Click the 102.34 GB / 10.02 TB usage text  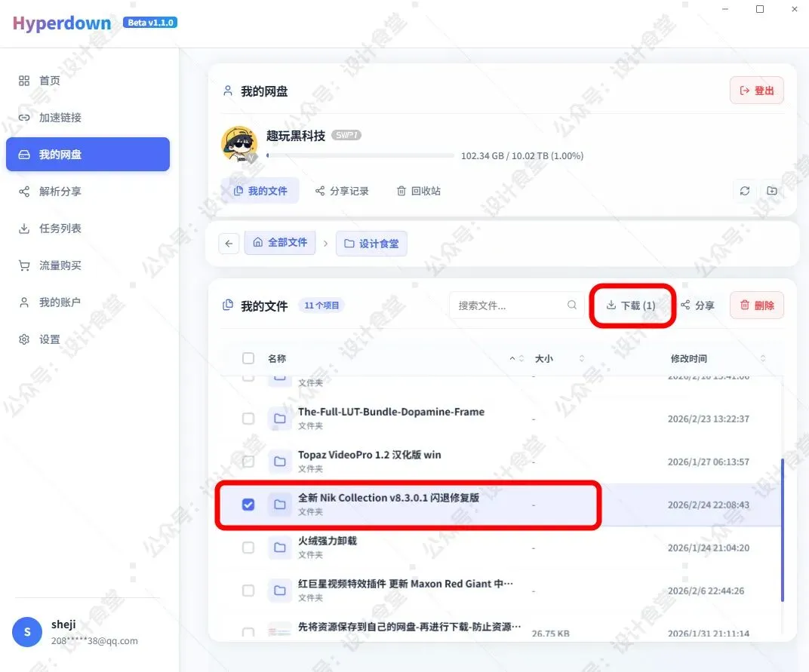pos(522,156)
